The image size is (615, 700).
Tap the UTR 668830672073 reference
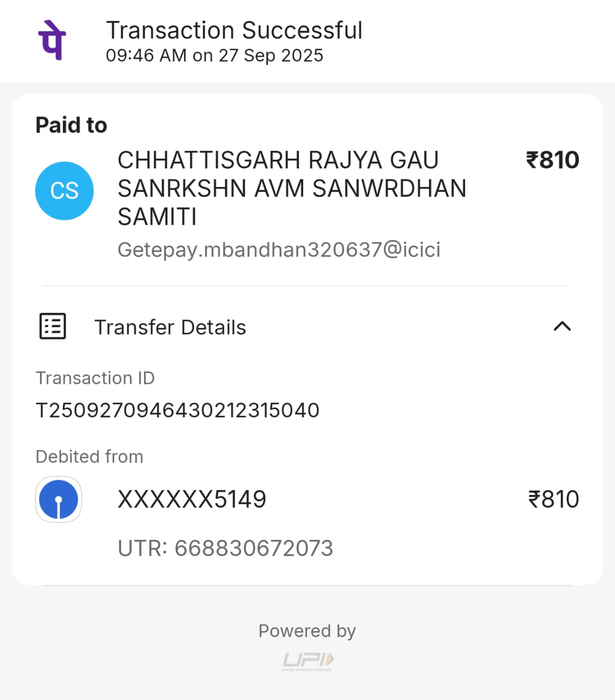[x=225, y=548]
